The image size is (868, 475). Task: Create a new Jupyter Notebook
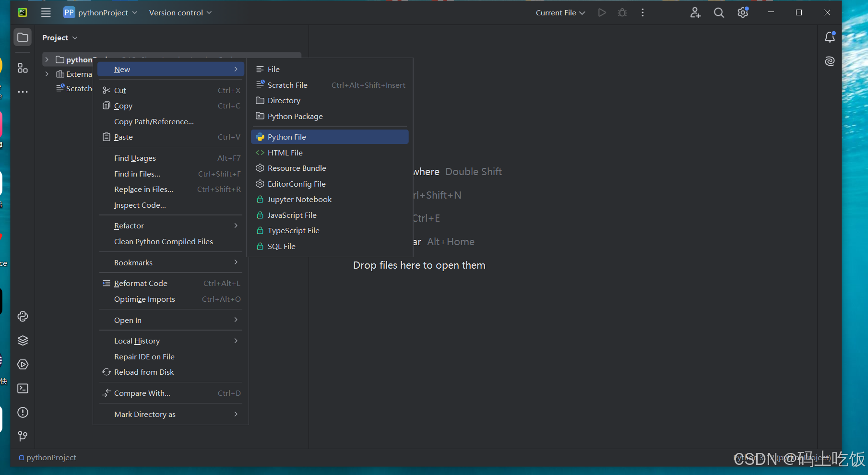pos(330,200)
